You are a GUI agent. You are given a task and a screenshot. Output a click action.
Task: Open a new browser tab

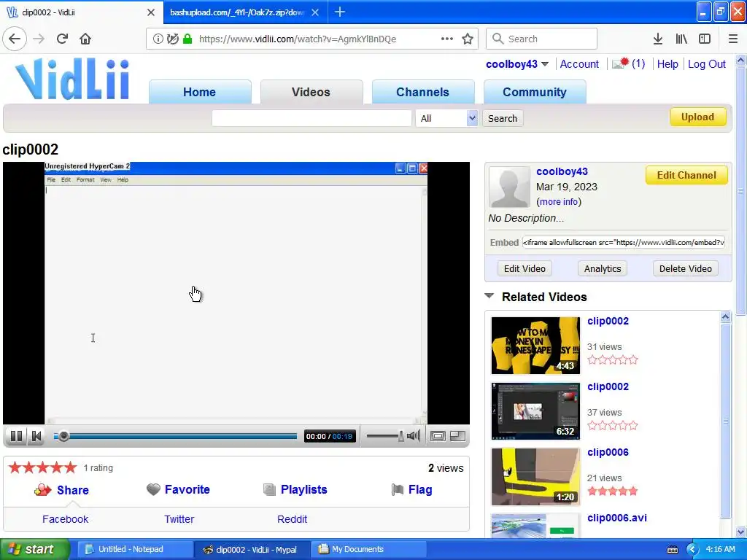[340, 12]
